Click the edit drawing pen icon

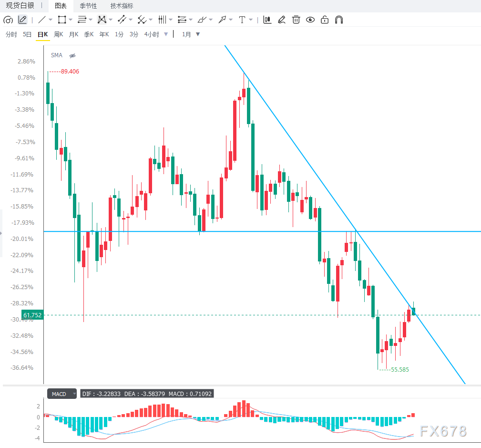tap(282, 20)
